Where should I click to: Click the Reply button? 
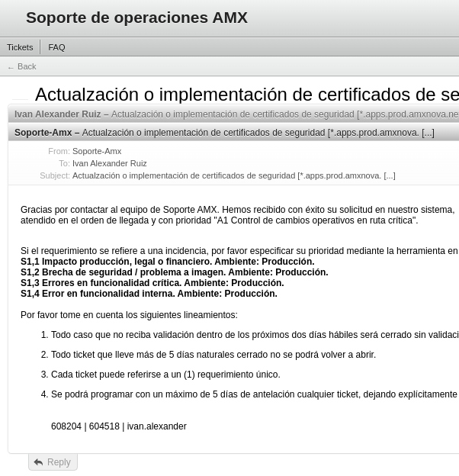tap(53, 462)
